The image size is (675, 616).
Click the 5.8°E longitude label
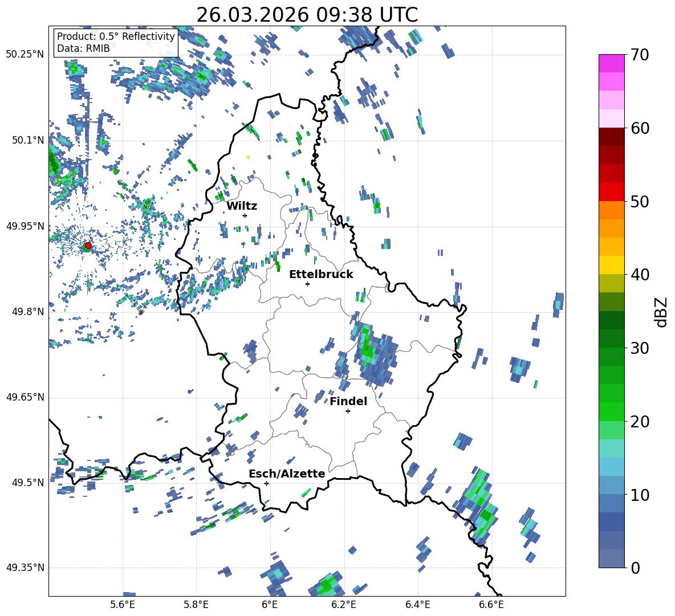(x=196, y=605)
